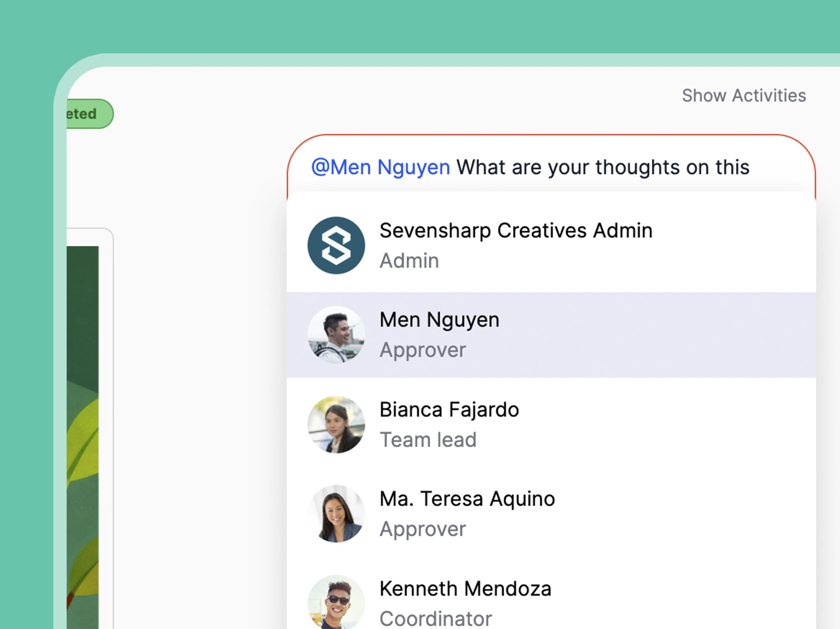The height and width of the screenshot is (629, 840).
Task: Click the Sevensharp Creatives Admin logo icon
Action: point(336,245)
